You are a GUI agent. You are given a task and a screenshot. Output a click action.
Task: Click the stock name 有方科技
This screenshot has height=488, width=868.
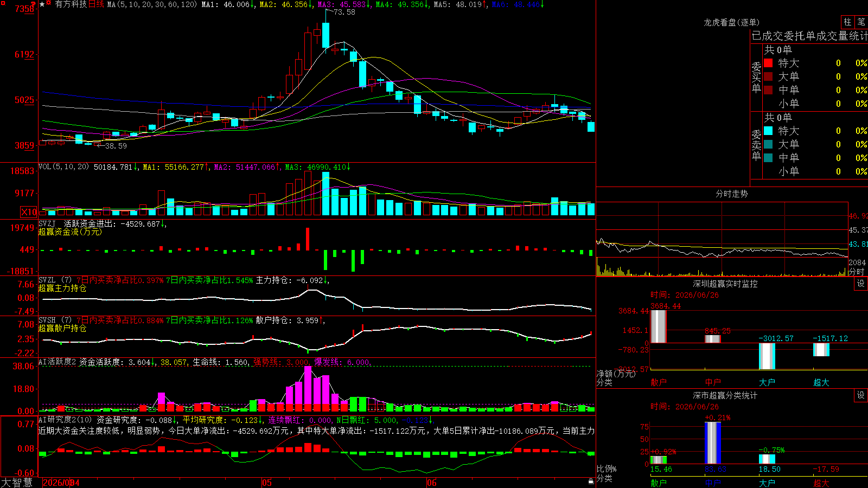point(71,4)
